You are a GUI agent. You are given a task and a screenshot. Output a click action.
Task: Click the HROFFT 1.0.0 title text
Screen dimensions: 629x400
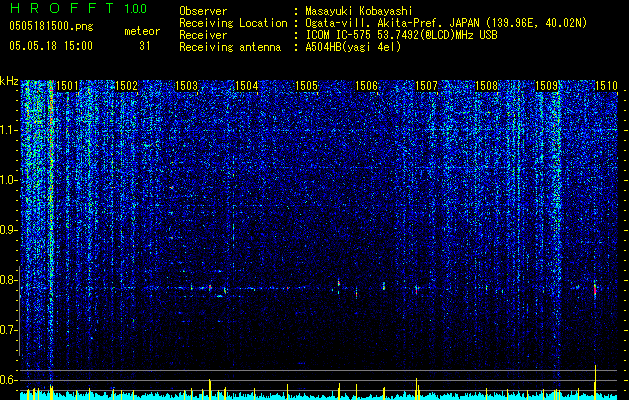pyautogui.click(x=78, y=8)
